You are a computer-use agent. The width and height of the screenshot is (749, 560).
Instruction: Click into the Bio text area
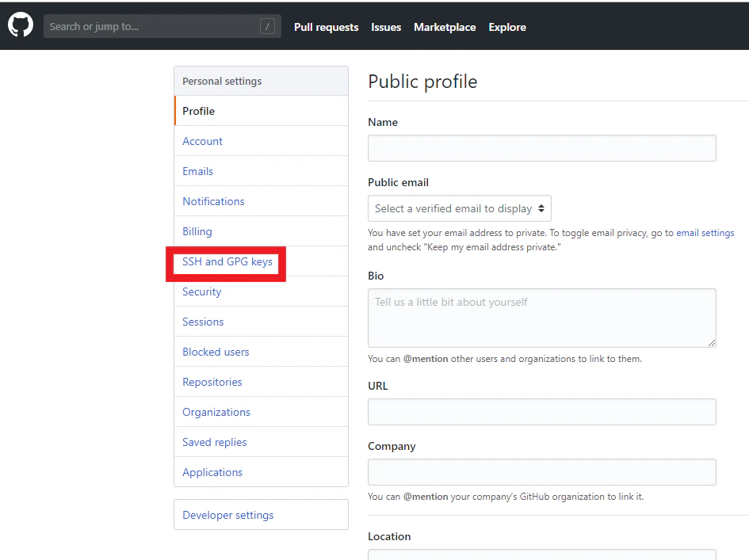tap(541, 318)
